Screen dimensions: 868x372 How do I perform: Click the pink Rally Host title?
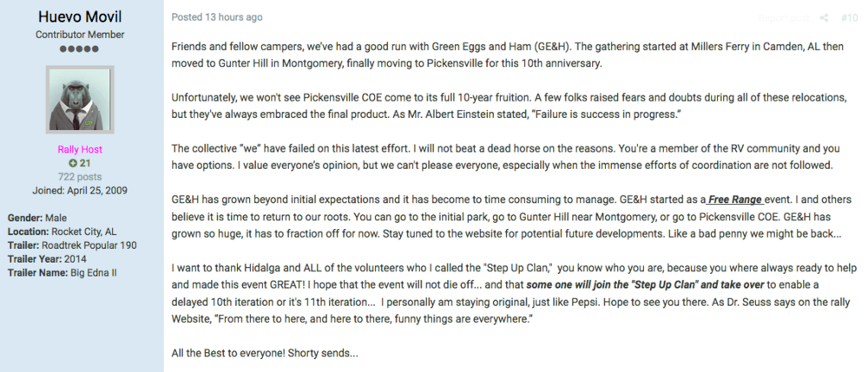80,149
